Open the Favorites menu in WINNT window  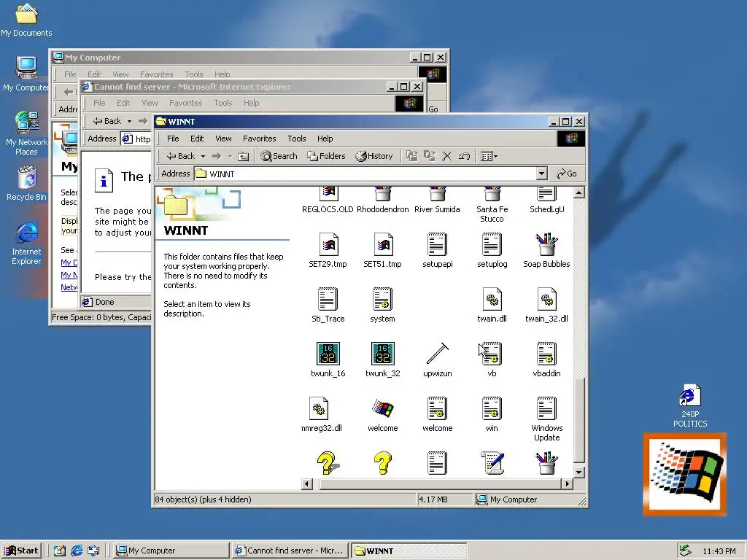[259, 139]
